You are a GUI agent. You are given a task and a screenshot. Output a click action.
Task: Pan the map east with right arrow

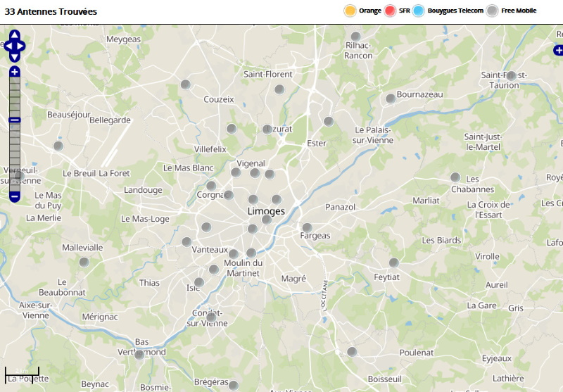tap(21, 46)
